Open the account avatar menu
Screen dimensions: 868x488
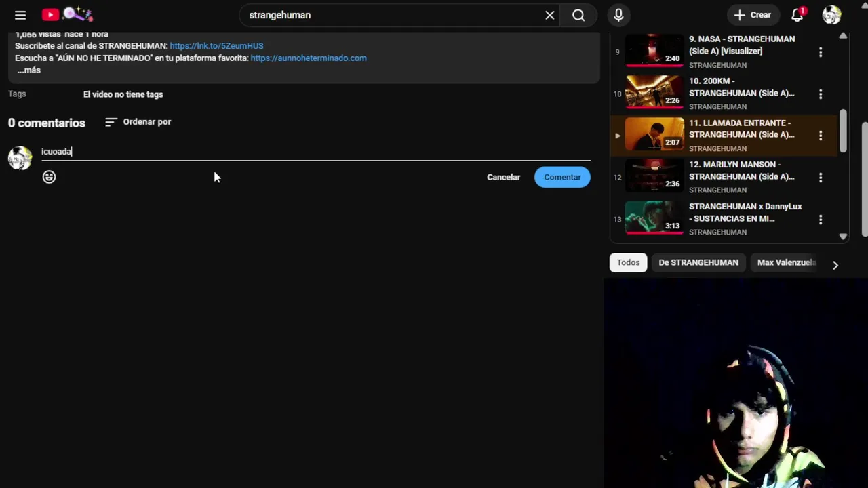pyautogui.click(x=831, y=15)
